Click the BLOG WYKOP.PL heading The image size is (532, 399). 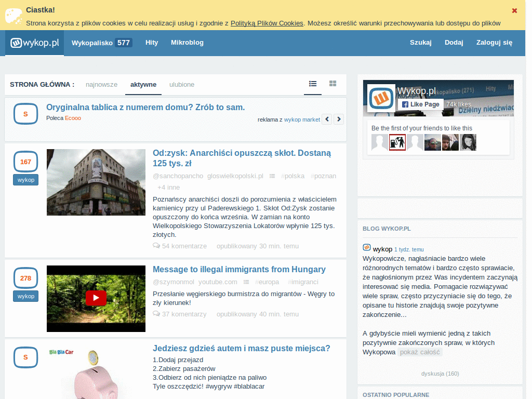[x=387, y=229]
